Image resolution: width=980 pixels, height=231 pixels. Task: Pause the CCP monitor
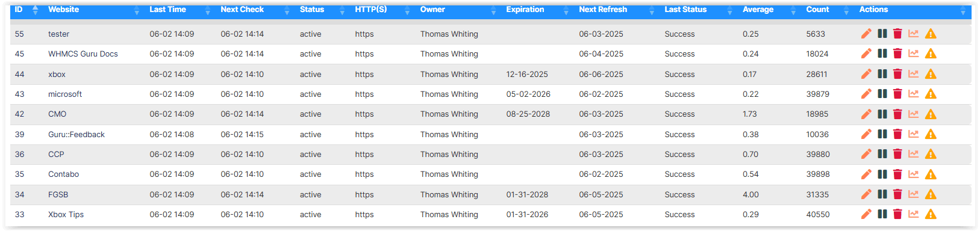pos(882,154)
